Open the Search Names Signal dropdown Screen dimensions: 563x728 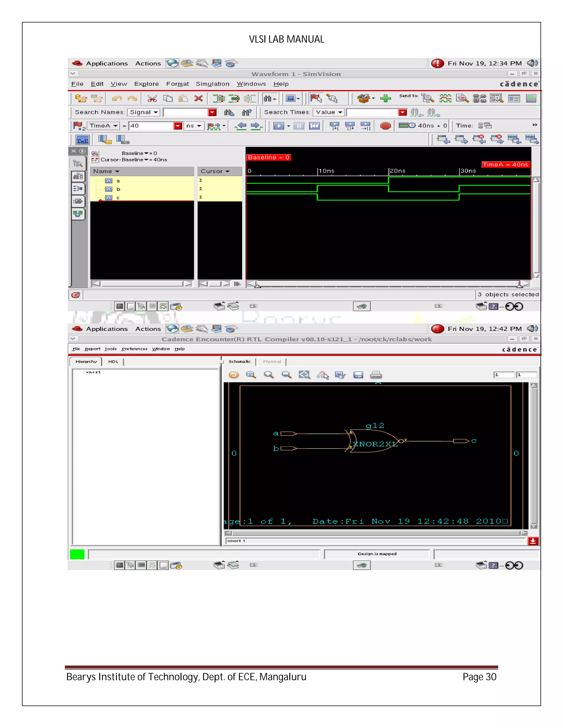tap(144, 112)
